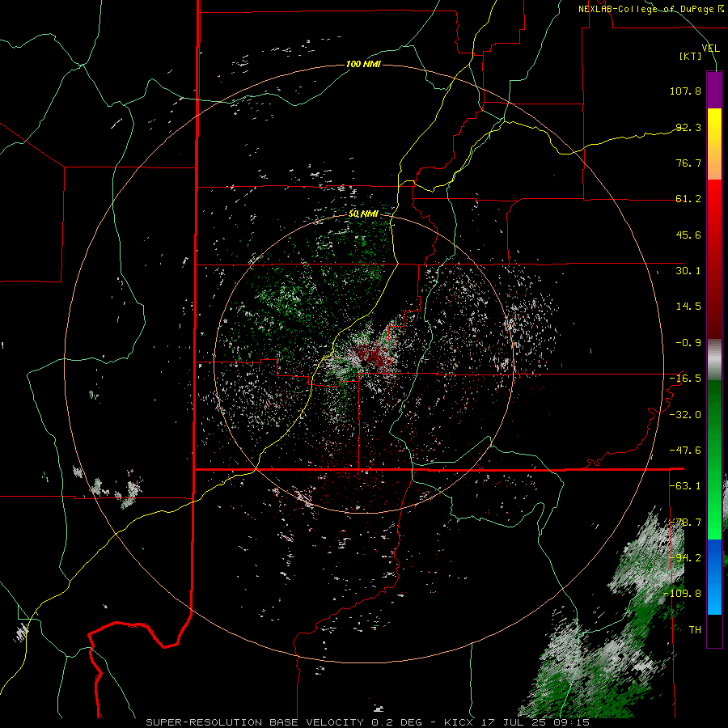This screenshot has height=728, width=728.
Task: Select the 30.1 scale value
Action: (x=688, y=271)
